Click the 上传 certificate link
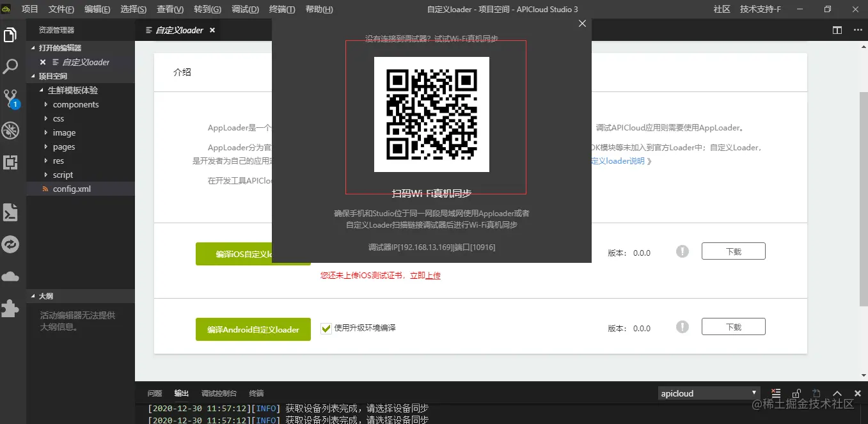868x424 pixels. [433, 276]
